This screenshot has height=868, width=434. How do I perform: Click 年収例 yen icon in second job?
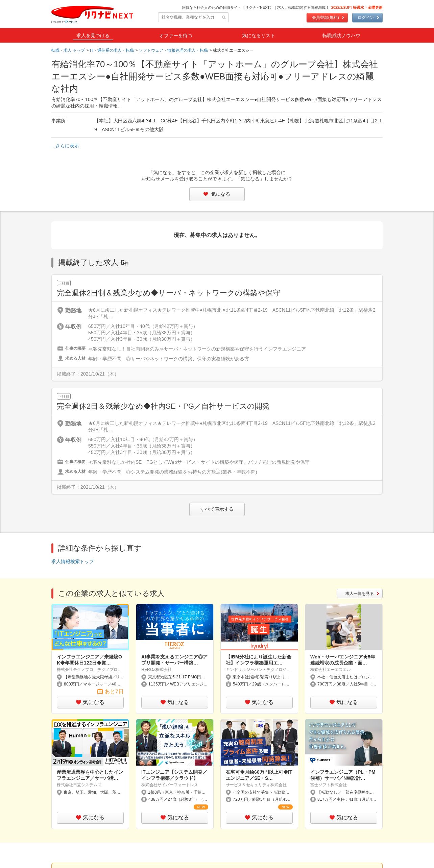pos(60,440)
